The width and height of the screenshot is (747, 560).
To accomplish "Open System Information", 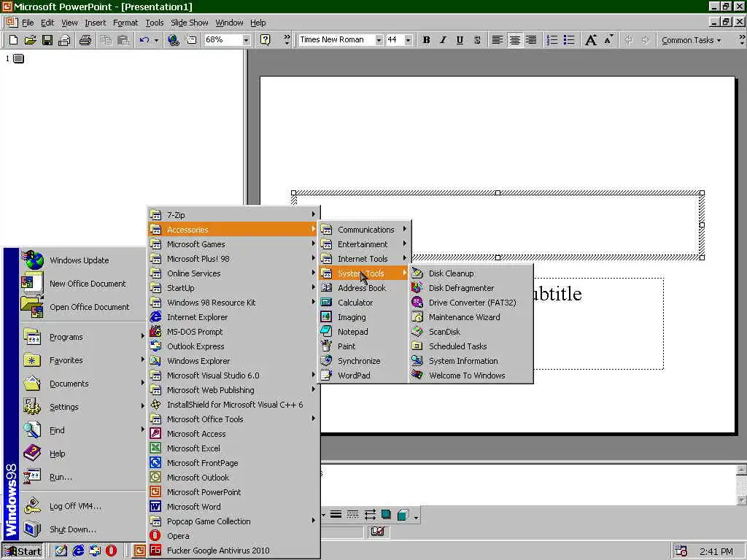I will coord(471,361).
